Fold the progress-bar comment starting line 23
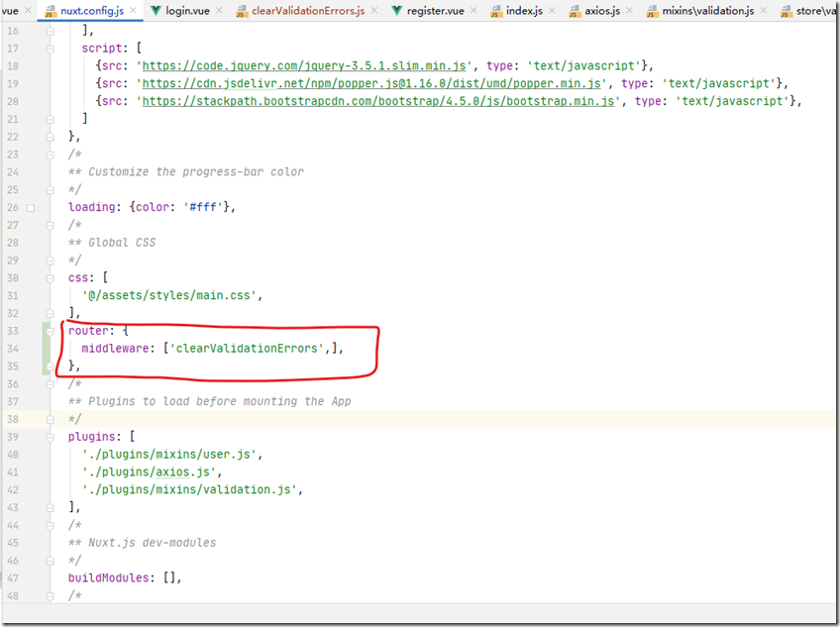 (x=50, y=155)
